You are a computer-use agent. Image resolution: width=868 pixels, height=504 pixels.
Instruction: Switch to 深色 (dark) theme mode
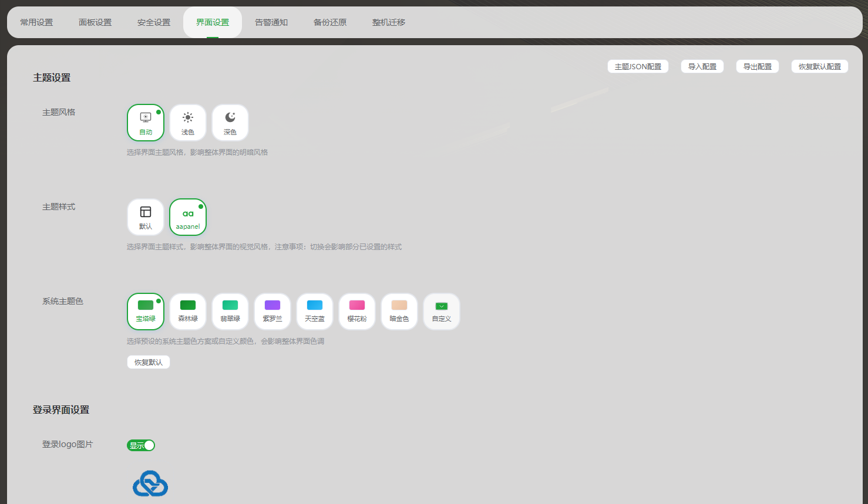tap(230, 122)
